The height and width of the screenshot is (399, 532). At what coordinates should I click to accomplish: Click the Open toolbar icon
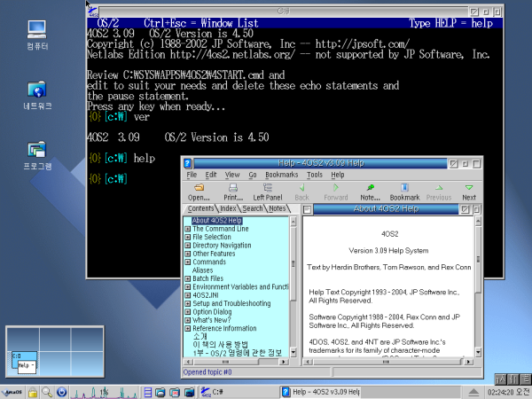pos(199,192)
